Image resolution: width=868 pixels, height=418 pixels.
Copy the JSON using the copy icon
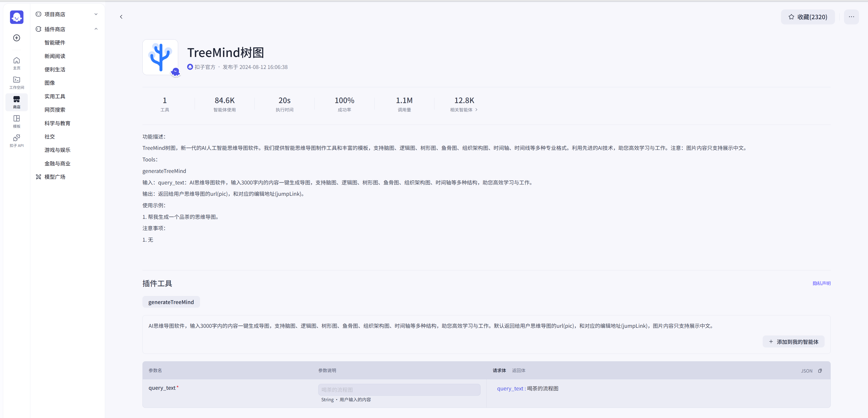tap(820, 371)
